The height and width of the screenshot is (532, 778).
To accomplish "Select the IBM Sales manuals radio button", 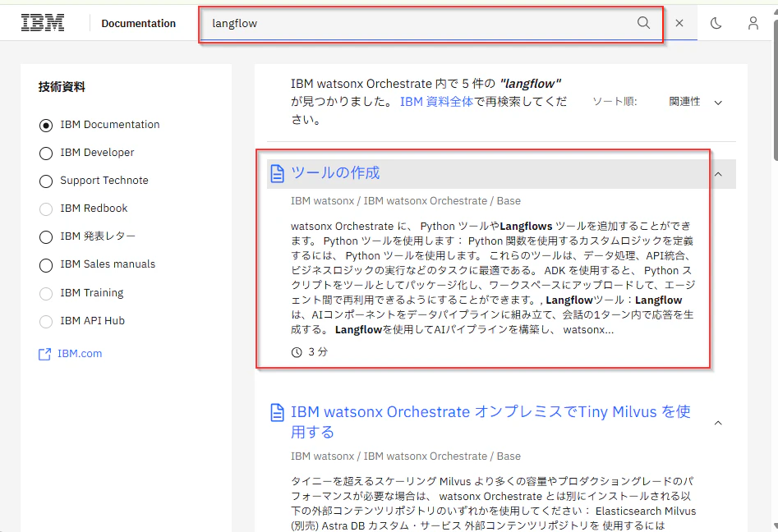I will click(x=46, y=265).
